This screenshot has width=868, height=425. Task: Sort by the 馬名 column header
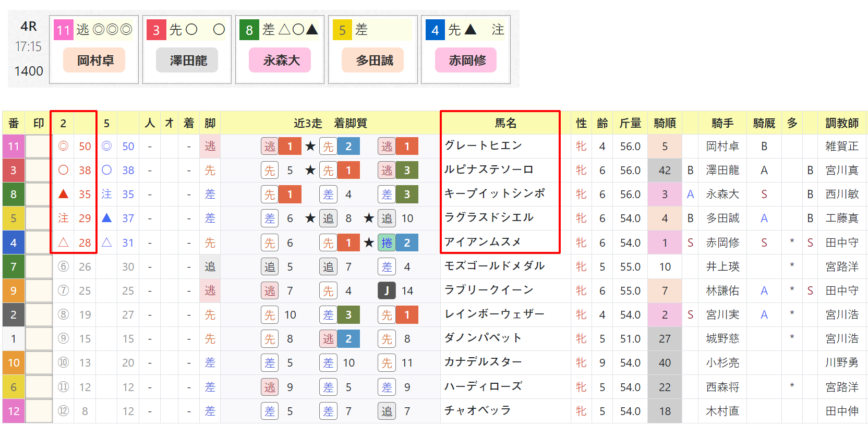[x=505, y=123]
